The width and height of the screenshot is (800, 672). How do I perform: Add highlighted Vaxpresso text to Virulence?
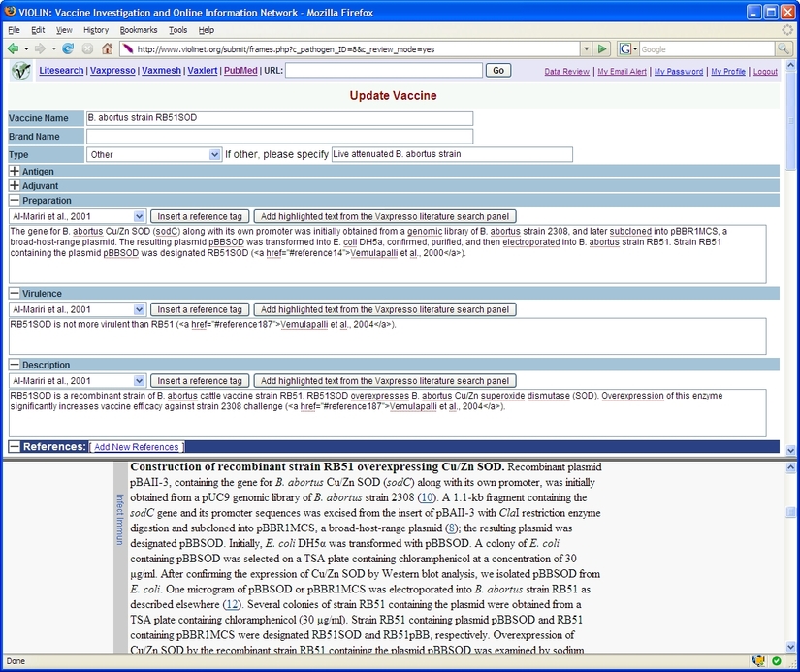pyautogui.click(x=385, y=309)
